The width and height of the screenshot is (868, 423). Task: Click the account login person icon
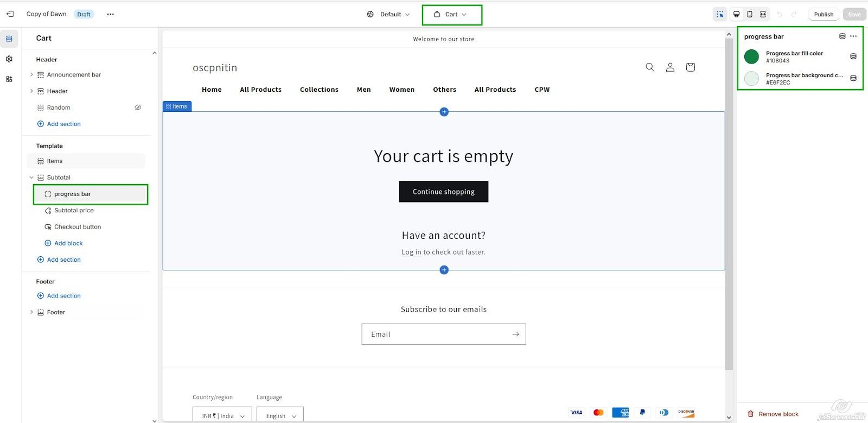[x=670, y=67]
